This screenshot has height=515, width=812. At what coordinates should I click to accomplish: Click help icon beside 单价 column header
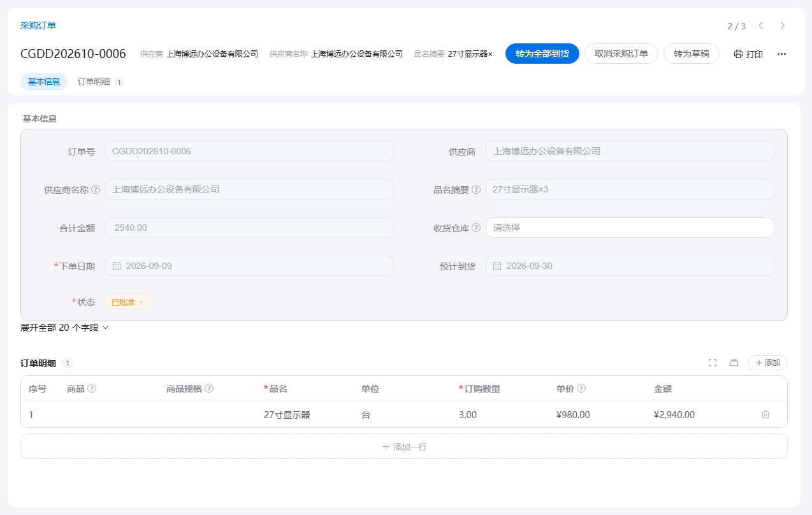point(581,388)
